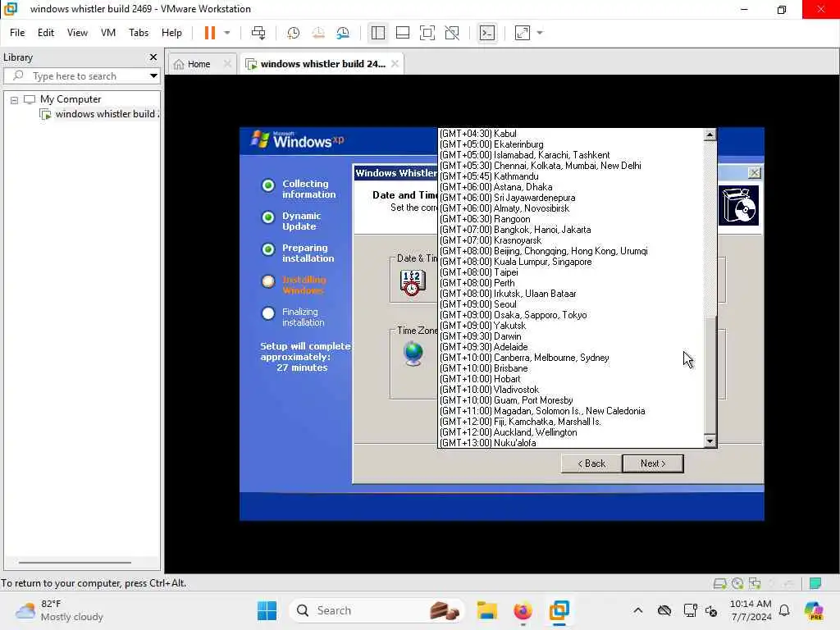Viewport: 840px width, 630px height.
Task: Show hidden system tray icons
Action: [637, 610]
